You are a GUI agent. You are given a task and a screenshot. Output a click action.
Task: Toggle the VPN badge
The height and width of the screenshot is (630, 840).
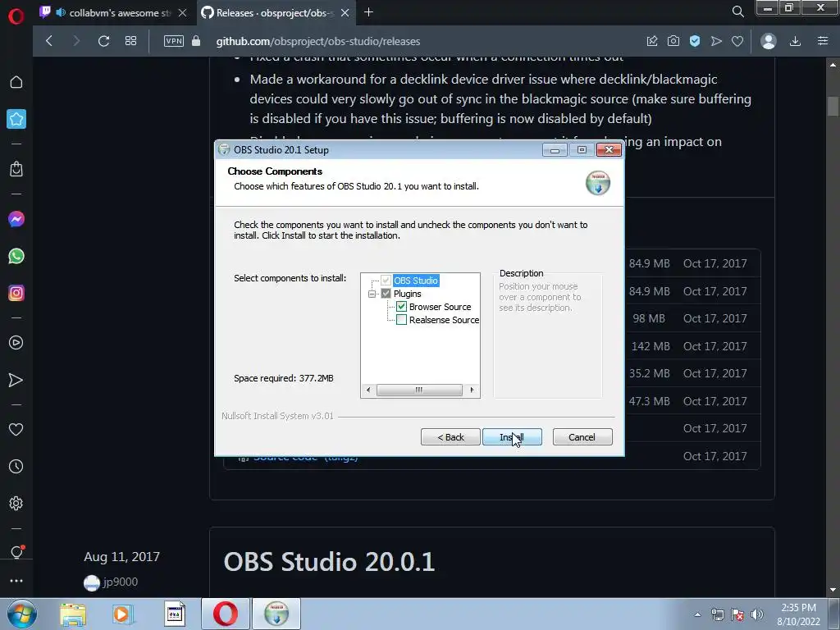click(174, 41)
